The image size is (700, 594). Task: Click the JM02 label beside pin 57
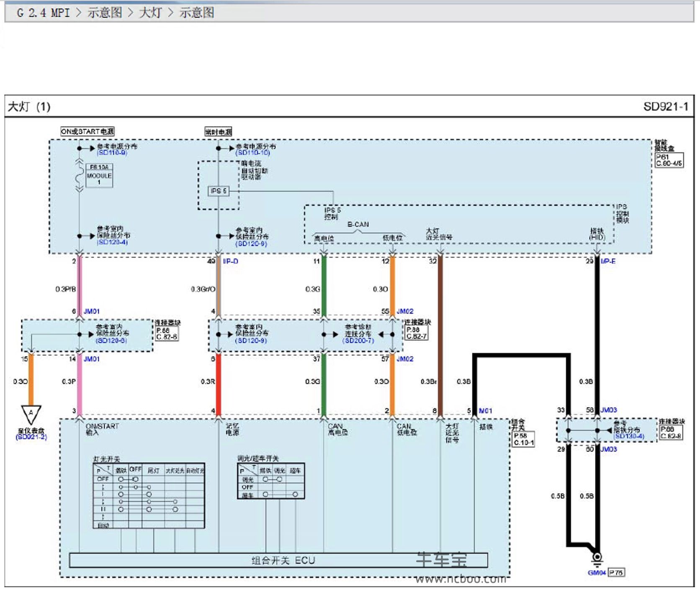coord(405,359)
